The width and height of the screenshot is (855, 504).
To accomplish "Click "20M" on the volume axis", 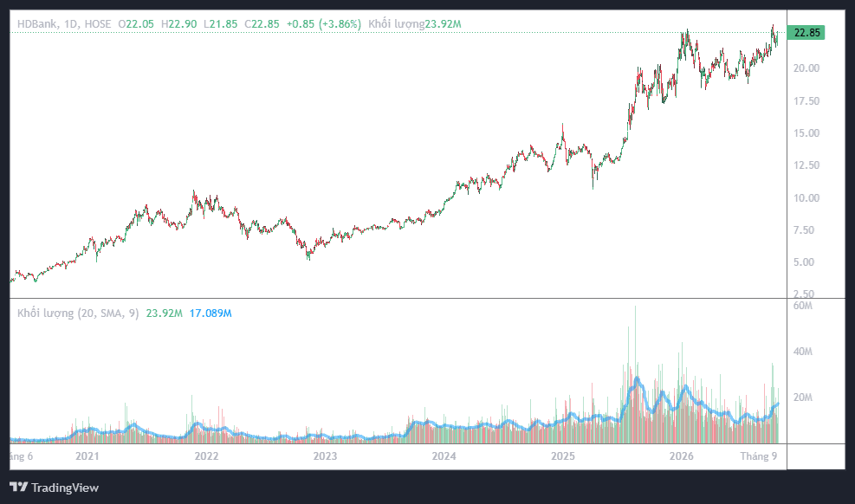I will (x=803, y=397).
